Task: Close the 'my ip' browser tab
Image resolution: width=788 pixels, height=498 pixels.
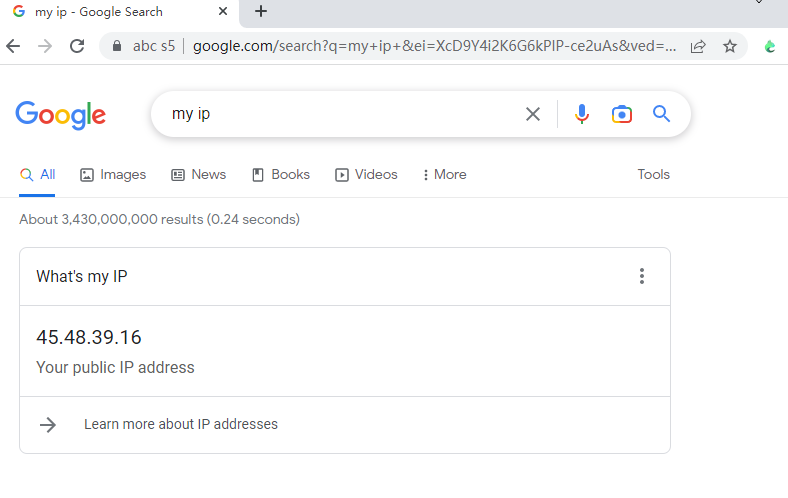Action: pyautogui.click(x=223, y=11)
